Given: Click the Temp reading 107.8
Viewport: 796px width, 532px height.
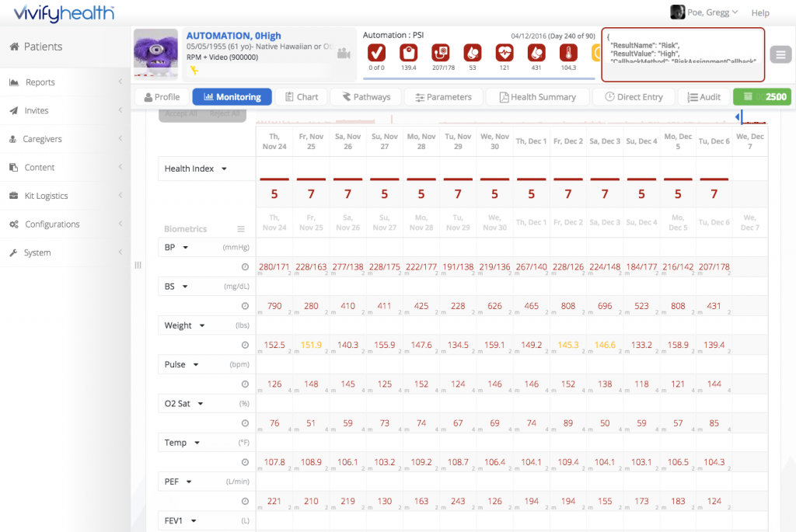Looking at the screenshot, I should [x=274, y=462].
